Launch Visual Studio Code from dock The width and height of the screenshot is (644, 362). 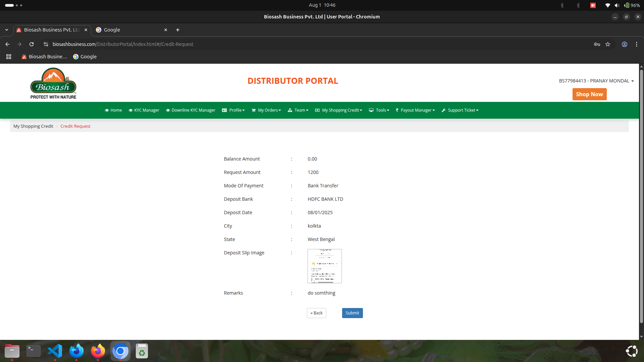click(x=55, y=351)
